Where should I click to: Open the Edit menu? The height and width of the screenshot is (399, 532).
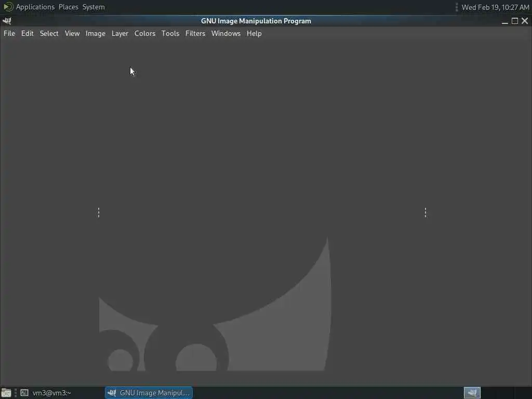point(27,33)
